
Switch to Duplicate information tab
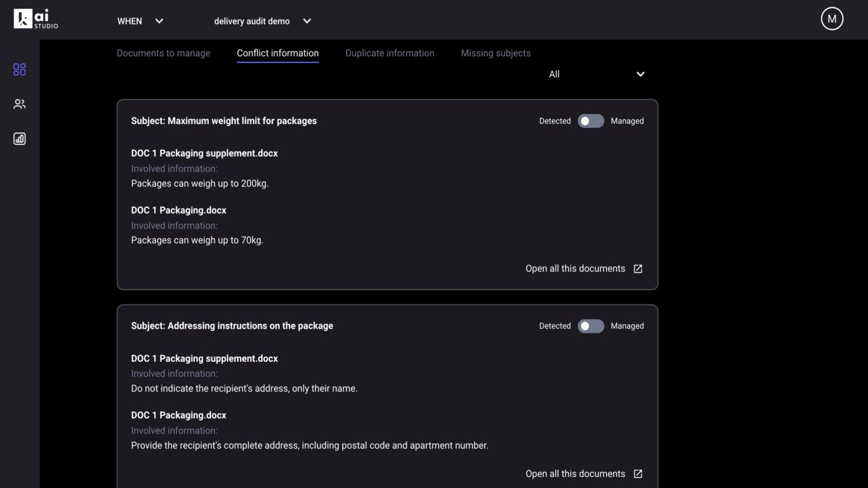pyautogui.click(x=390, y=53)
